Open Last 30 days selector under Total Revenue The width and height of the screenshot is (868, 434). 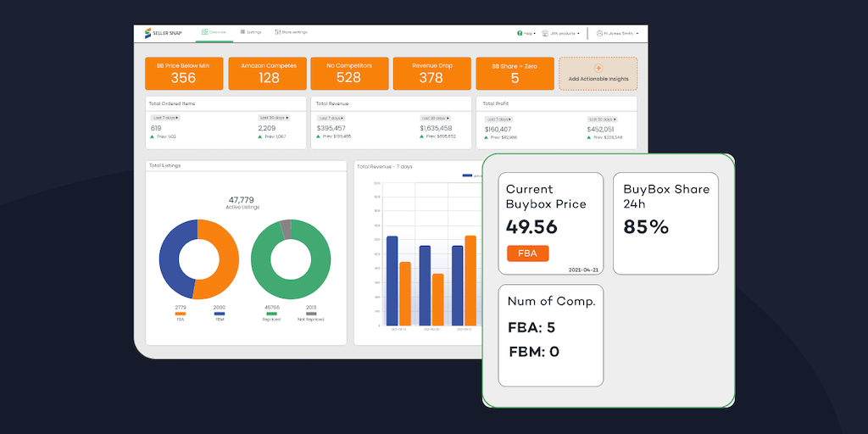(x=435, y=118)
